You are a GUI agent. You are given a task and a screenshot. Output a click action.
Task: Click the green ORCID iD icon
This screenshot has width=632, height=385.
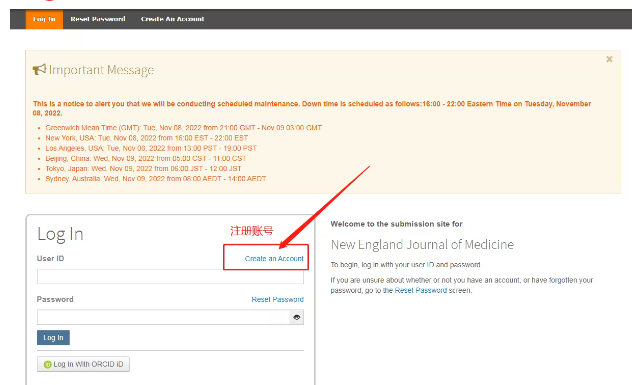coord(48,364)
